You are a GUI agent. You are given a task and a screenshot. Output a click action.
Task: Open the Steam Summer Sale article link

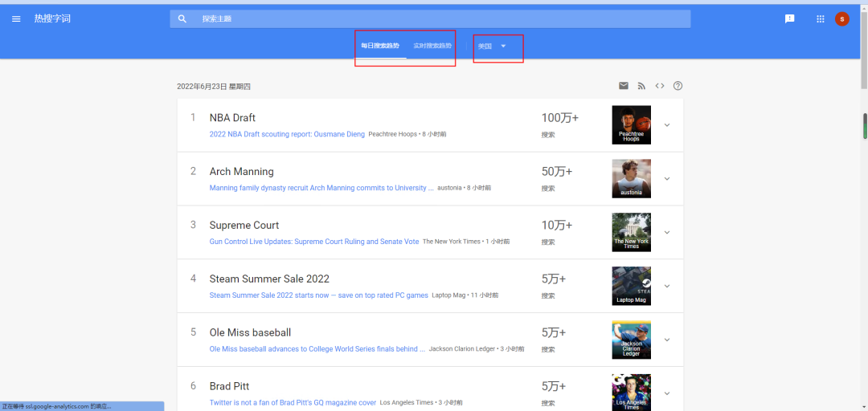coord(318,295)
